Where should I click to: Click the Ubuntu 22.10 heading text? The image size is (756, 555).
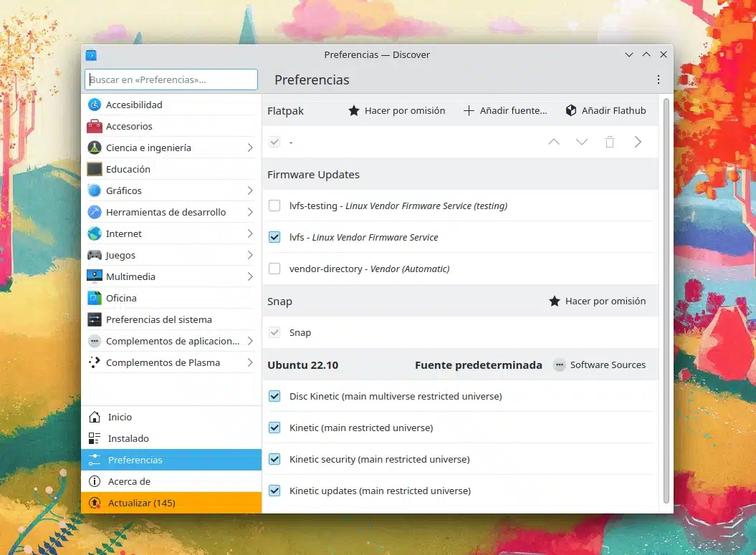click(x=303, y=365)
